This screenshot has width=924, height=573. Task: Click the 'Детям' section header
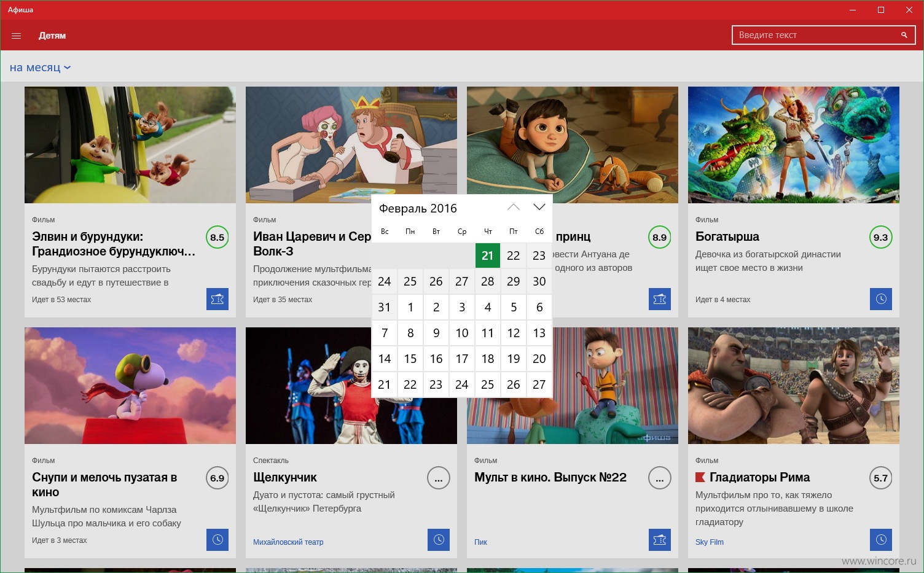tap(52, 36)
